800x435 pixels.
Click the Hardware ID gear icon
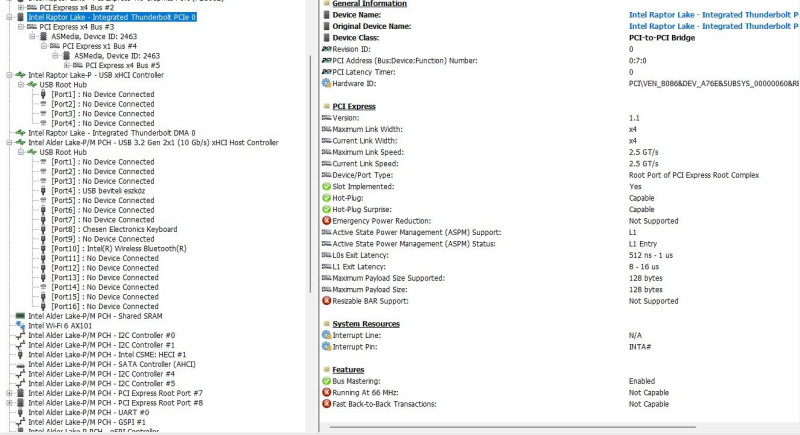(327, 83)
